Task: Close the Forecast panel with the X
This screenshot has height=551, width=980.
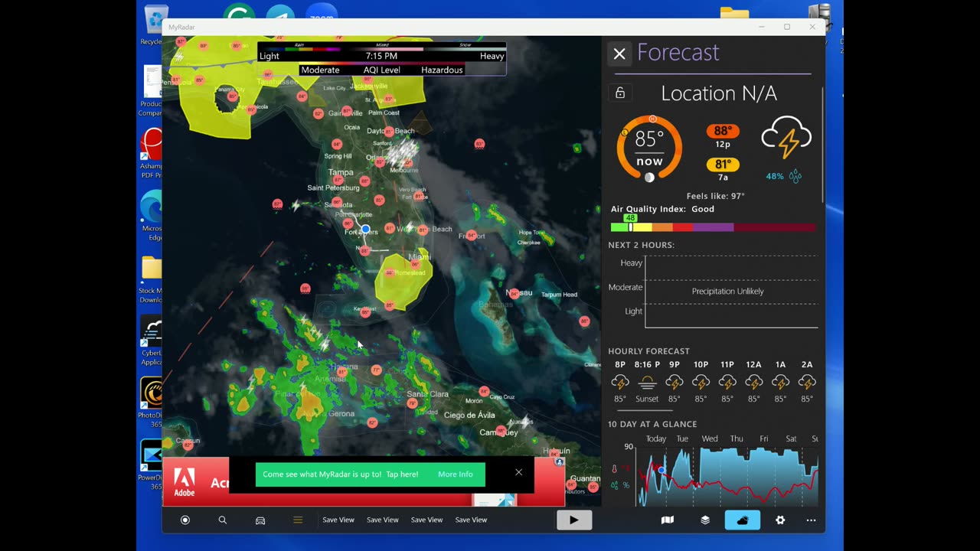Action: pos(619,54)
